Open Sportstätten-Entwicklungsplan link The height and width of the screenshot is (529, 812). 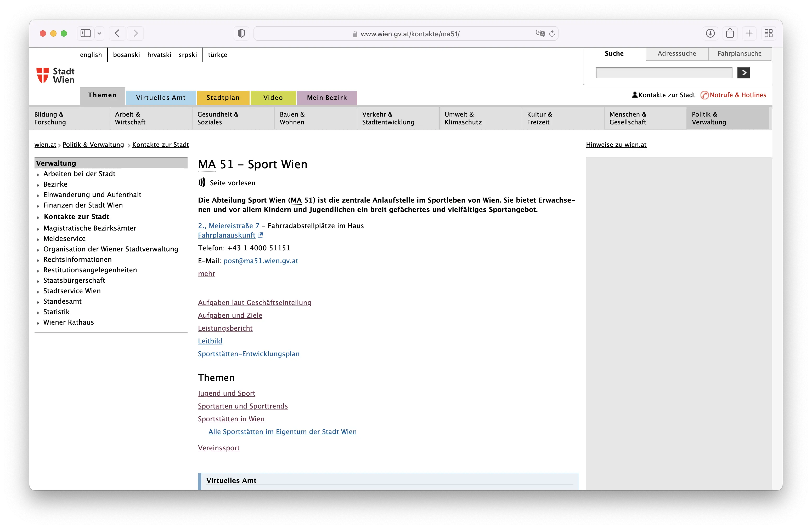(x=249, y=354)
